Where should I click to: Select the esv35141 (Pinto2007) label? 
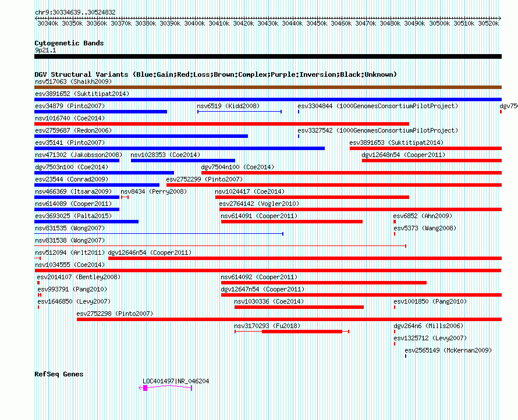click(70, 143)
